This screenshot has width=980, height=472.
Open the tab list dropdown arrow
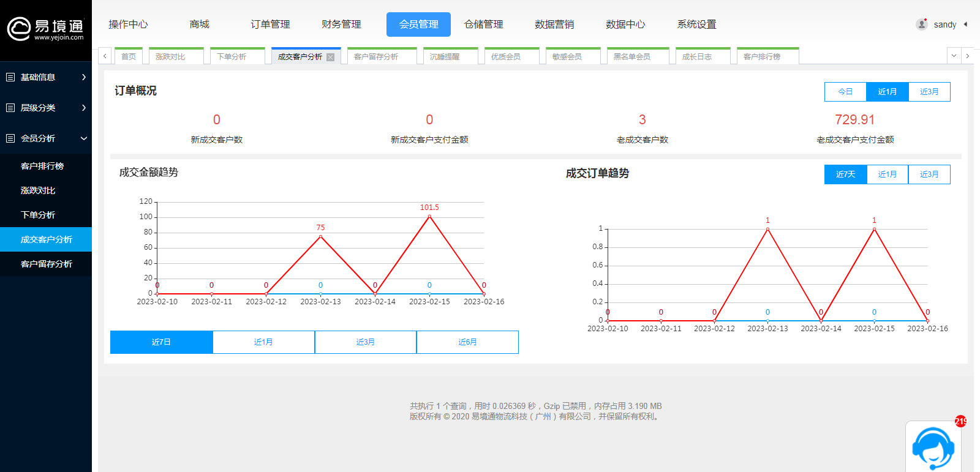[954, 56]
